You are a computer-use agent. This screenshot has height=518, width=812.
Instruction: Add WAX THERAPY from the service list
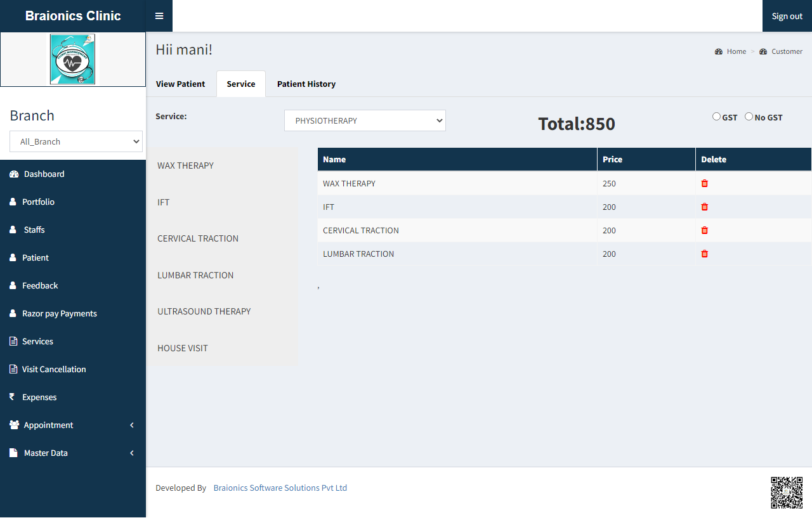point(185,165)
